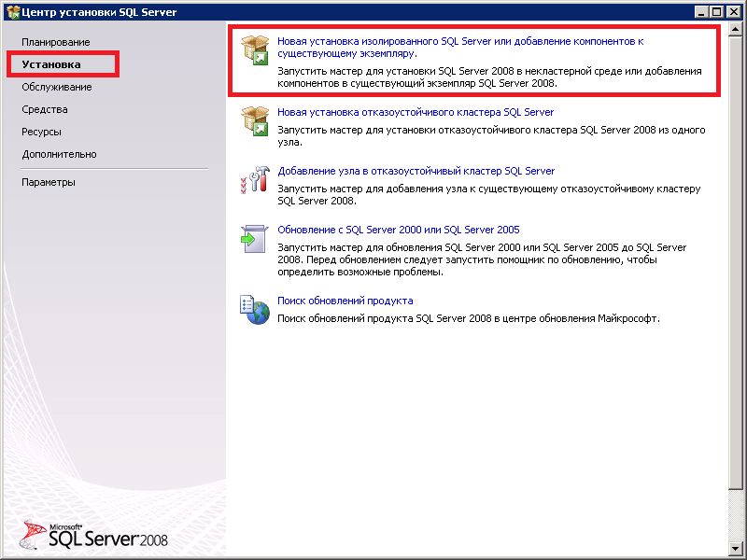This screenshot has height=560, width=747.
Task: Open the Дополнительно section
Action: click(x=59, y=154)
